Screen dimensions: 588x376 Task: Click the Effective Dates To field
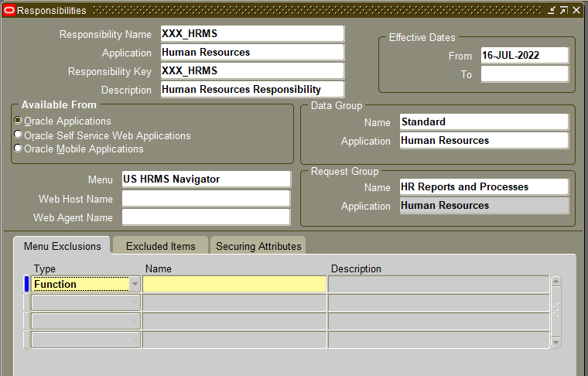click(525, 74)
